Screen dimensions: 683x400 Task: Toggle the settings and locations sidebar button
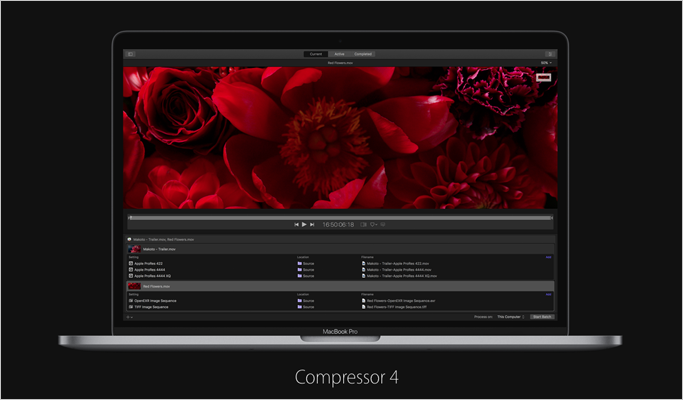coord(130,54)
